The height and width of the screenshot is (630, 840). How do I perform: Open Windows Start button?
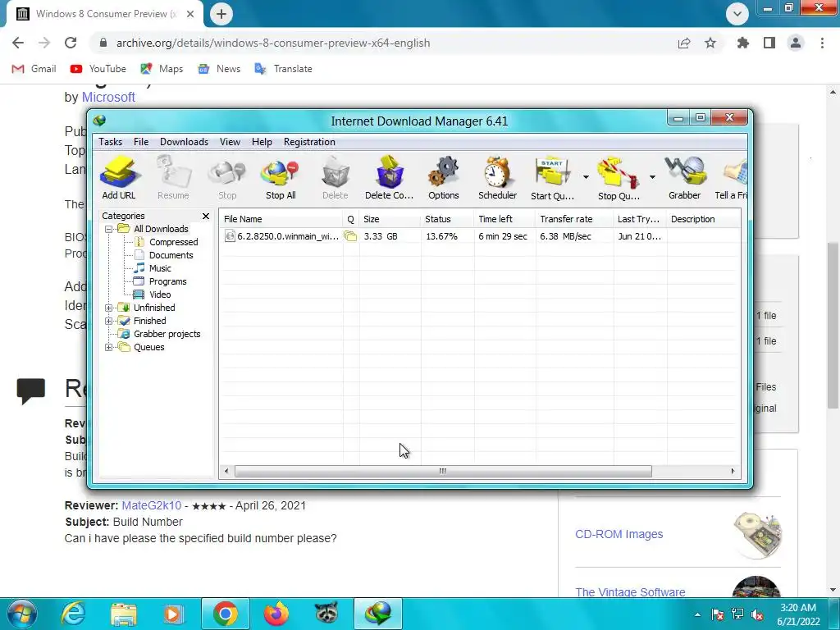point(22,614)
